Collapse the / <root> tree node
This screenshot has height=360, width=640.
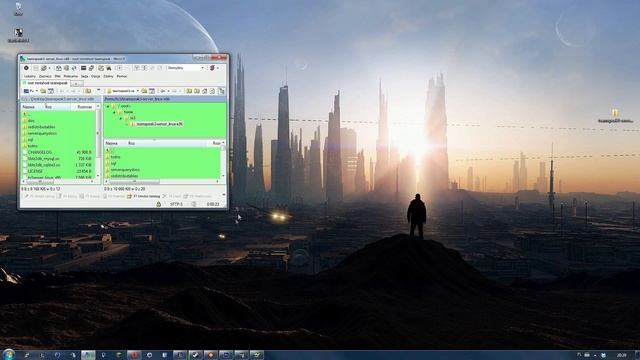pyautogui.click(x=108, y=106)
